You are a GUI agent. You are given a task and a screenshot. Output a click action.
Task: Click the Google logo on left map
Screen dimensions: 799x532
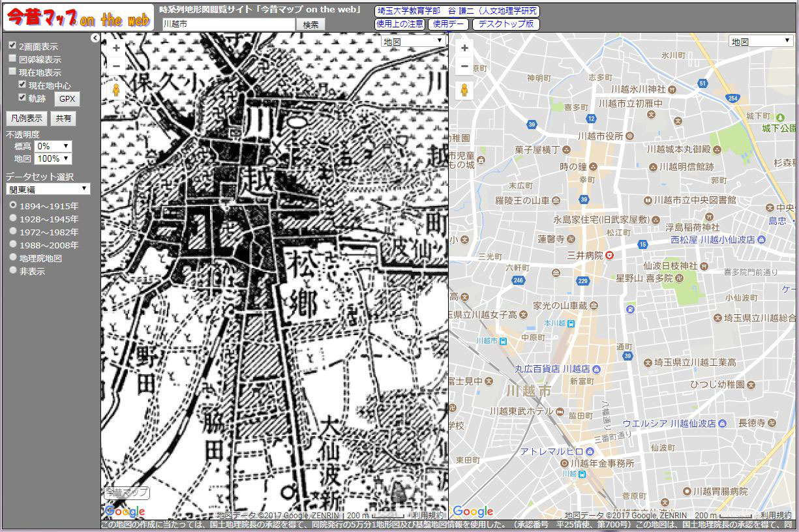[x=125, y=511]
